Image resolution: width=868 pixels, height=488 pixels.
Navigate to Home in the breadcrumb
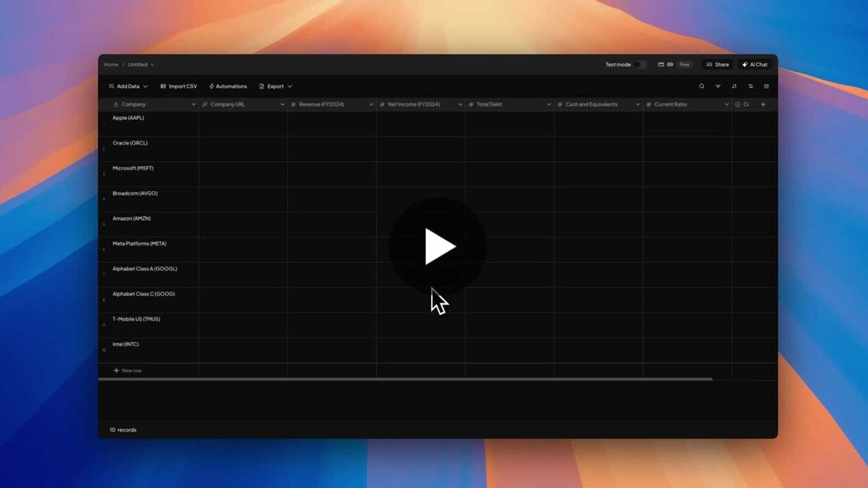click(111, 65)
